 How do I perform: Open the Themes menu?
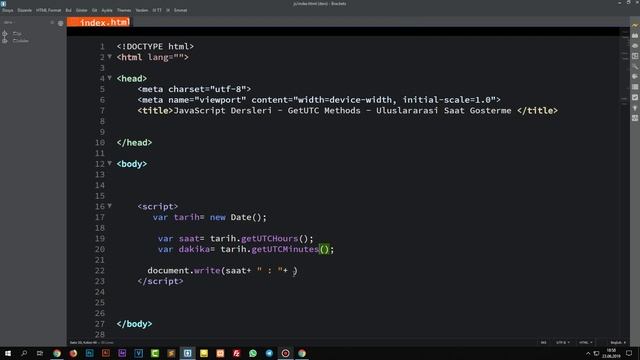(124, 10)
